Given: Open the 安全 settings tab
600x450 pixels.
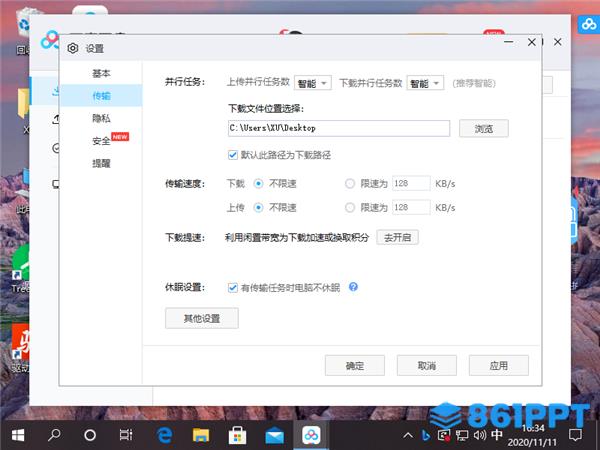Looking at the screenshot, I should (x=101, y=141).
